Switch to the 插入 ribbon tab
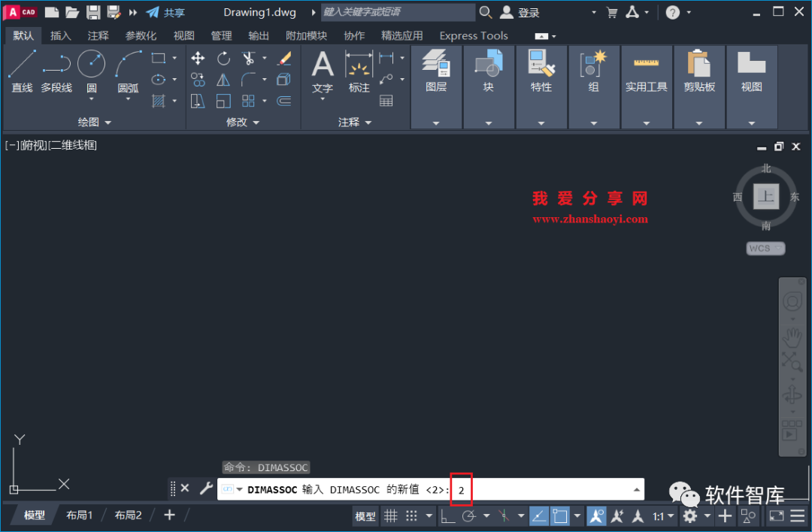This screenshot has width=812, height=532. (60, 35)
